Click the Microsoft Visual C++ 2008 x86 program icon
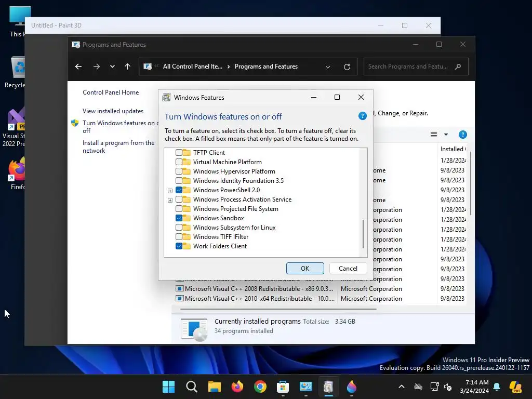Screen dimensions: 532x399 [179, 289]
